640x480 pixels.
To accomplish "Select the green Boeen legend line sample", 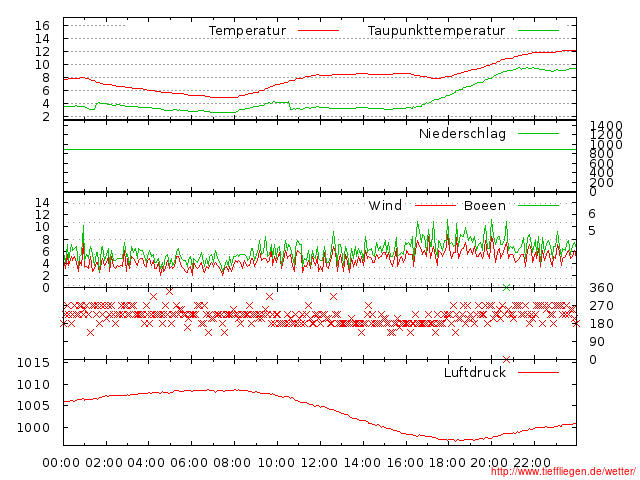I will coord(538,205).
